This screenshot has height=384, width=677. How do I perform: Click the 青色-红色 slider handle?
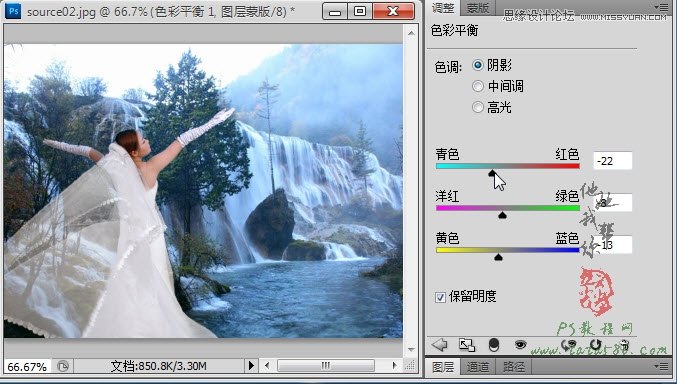click(x=492, y=173)
